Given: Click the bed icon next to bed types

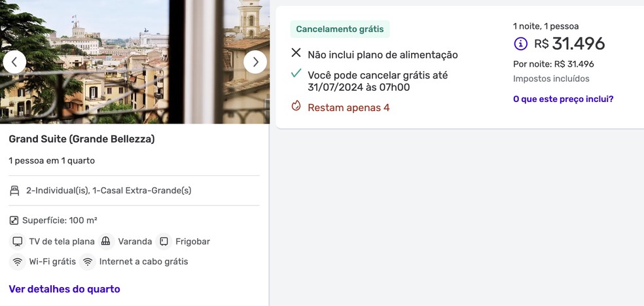Looking at the screenshot, I should tap(14, 191).
